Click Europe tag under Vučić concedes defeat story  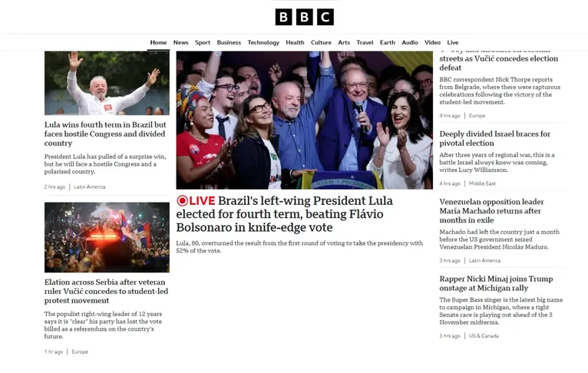[x=477, y=116]
